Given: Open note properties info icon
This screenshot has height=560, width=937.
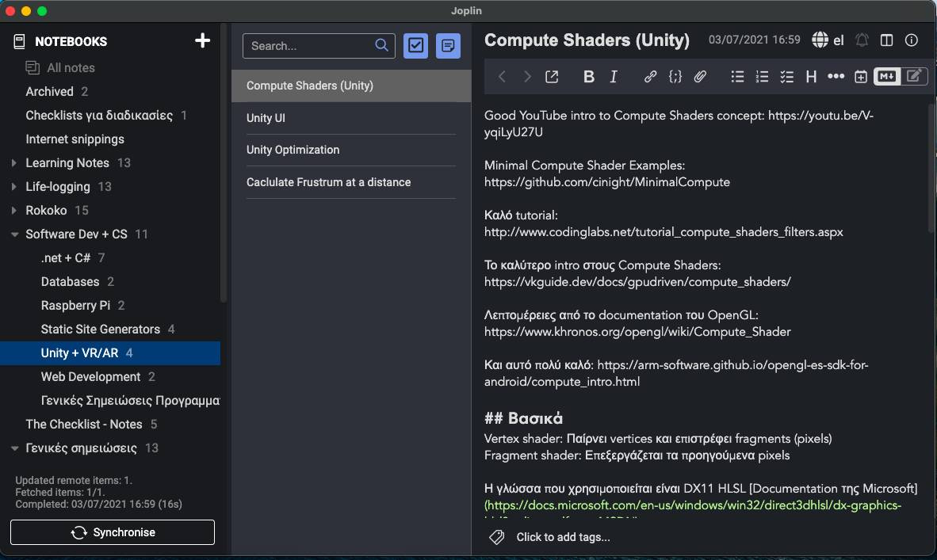Looking at the screenshot, I should [912, 40].
